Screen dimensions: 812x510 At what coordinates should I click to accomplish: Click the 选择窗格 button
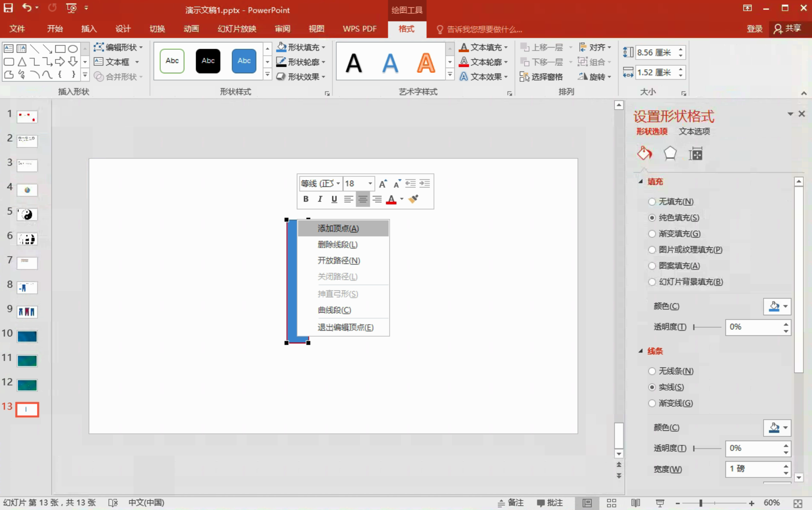point(541,77)
